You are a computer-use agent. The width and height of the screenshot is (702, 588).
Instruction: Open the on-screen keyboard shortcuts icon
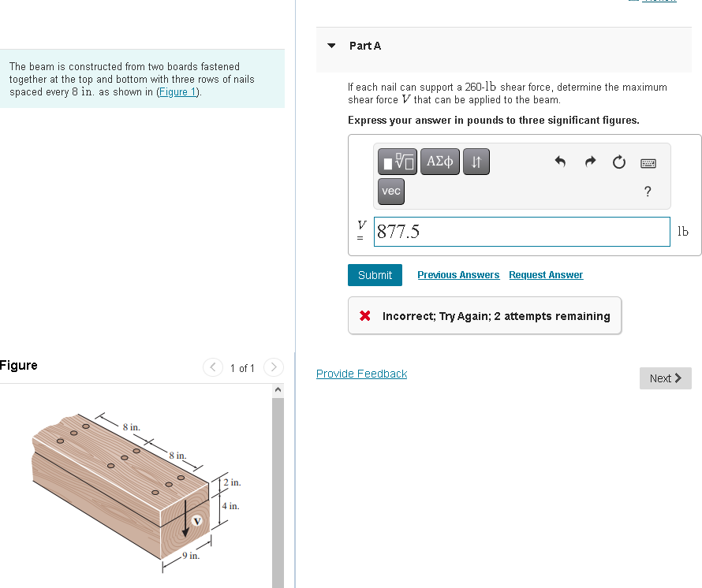click(647, 163)
